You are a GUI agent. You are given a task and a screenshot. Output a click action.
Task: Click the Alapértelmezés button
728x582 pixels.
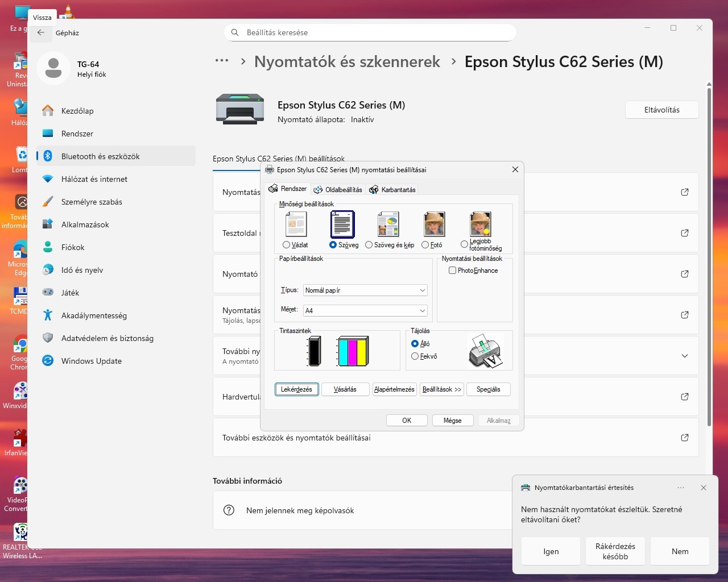coord(394,389)
